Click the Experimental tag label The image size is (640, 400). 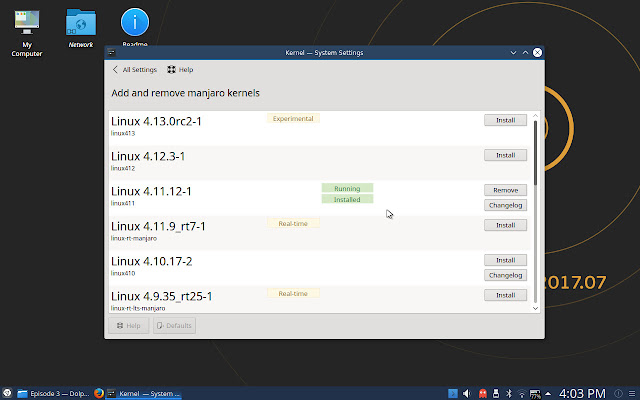293,118
